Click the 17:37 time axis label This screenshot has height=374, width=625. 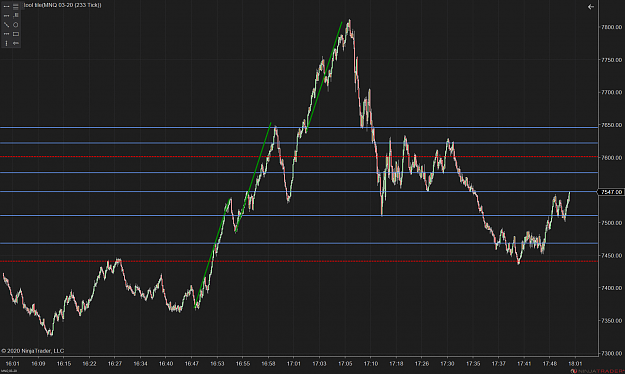499,364
